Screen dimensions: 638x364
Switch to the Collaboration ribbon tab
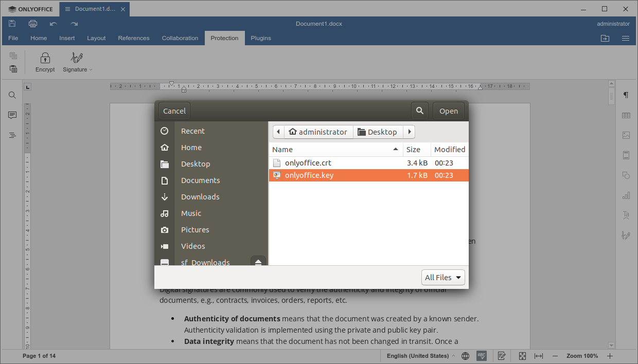180,38
